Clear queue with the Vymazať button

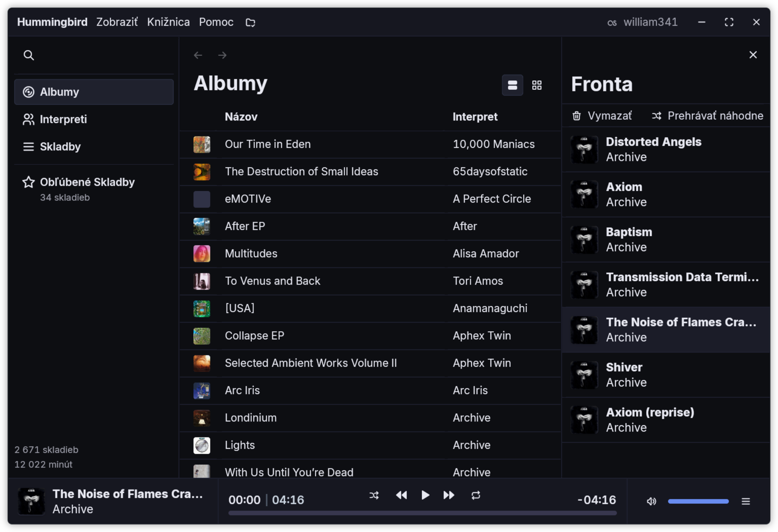pyautogui.click(x=602, y=116)
